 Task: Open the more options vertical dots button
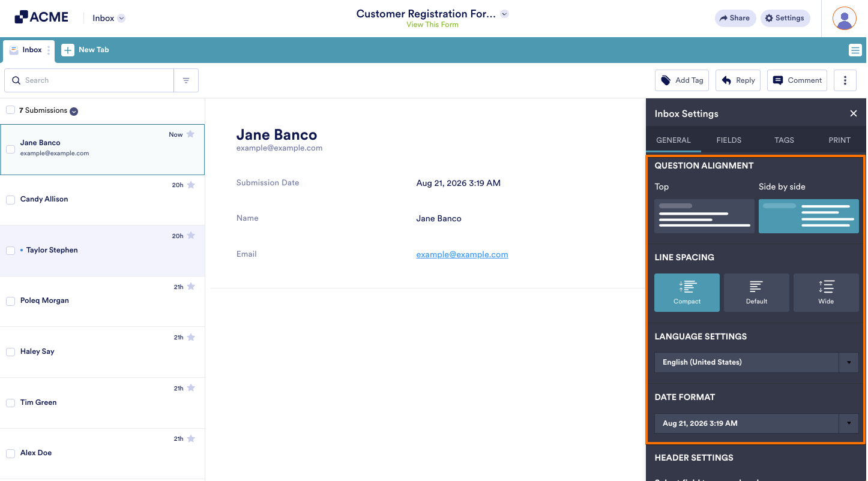coord(845,80)
